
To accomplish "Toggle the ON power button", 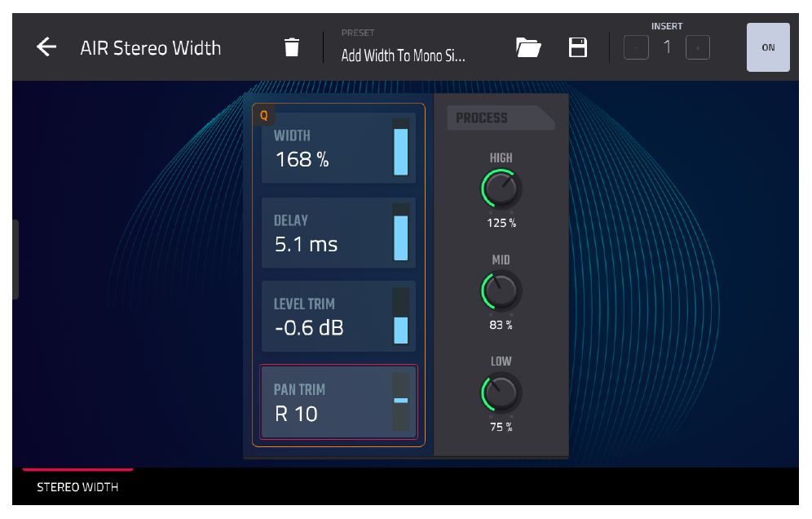I will pyautogui.click(x=768, y=47).
